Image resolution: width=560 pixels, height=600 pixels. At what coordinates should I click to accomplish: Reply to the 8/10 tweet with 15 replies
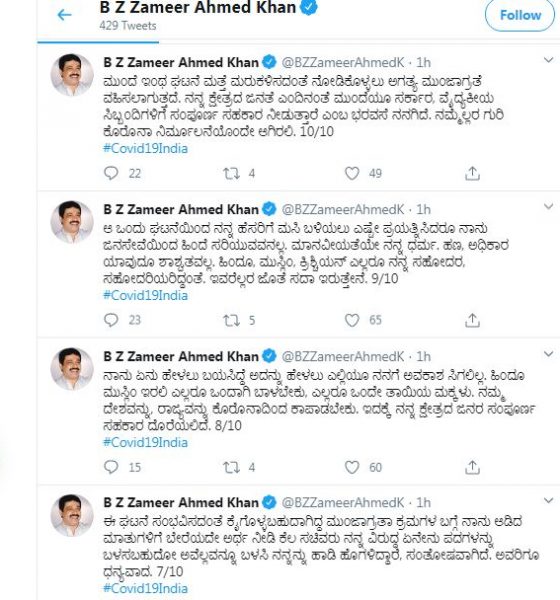click(x=111, y=467)
